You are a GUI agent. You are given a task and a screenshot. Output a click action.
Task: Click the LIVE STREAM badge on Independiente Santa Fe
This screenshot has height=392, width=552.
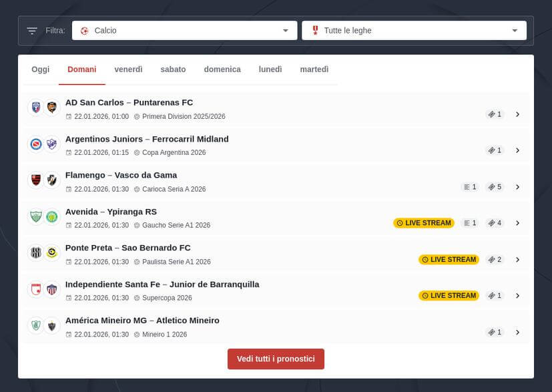[x=449, y=295]
